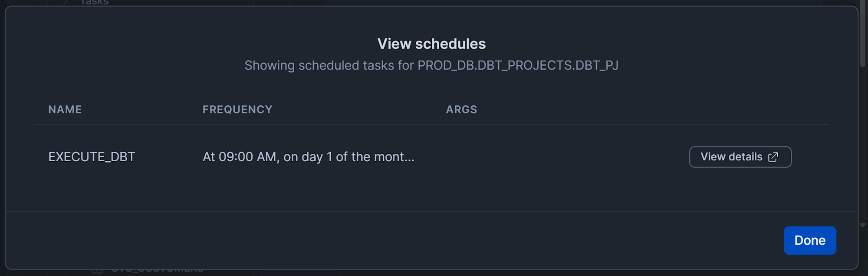Click the empty footer area left of Done
This screenshot has height=276, width=868.
[391, 240]
